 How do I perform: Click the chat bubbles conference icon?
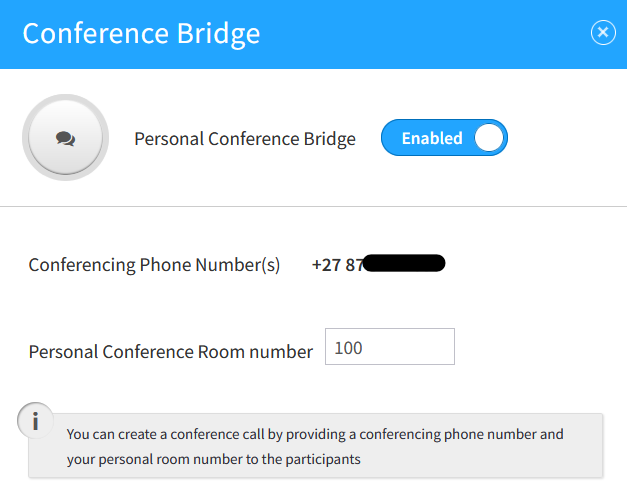pyautogui.click(x=66, y=139)
